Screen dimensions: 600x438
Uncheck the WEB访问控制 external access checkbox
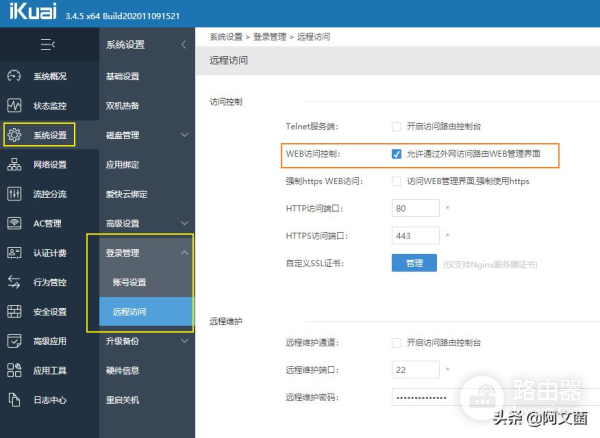[x=396, y=154]
